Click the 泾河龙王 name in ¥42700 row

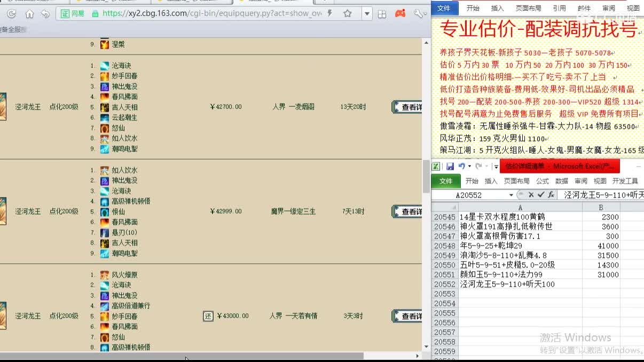click(x=28, y=107)
